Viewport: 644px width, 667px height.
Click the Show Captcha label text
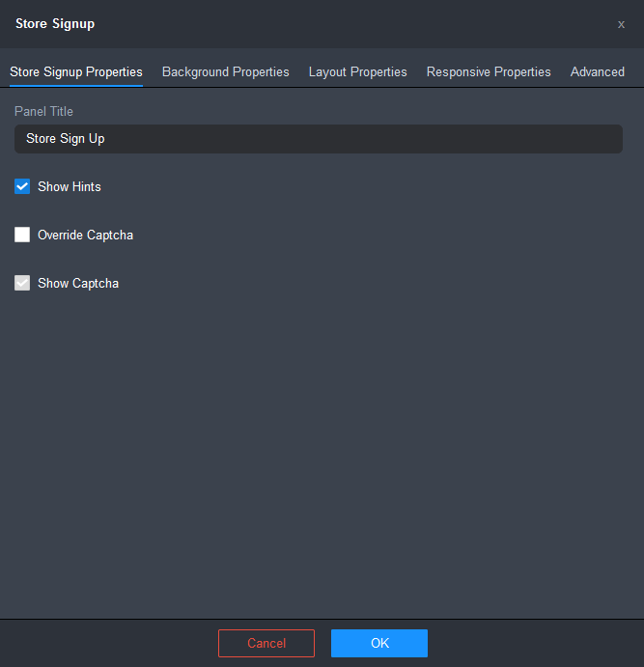tap(78, 283)
